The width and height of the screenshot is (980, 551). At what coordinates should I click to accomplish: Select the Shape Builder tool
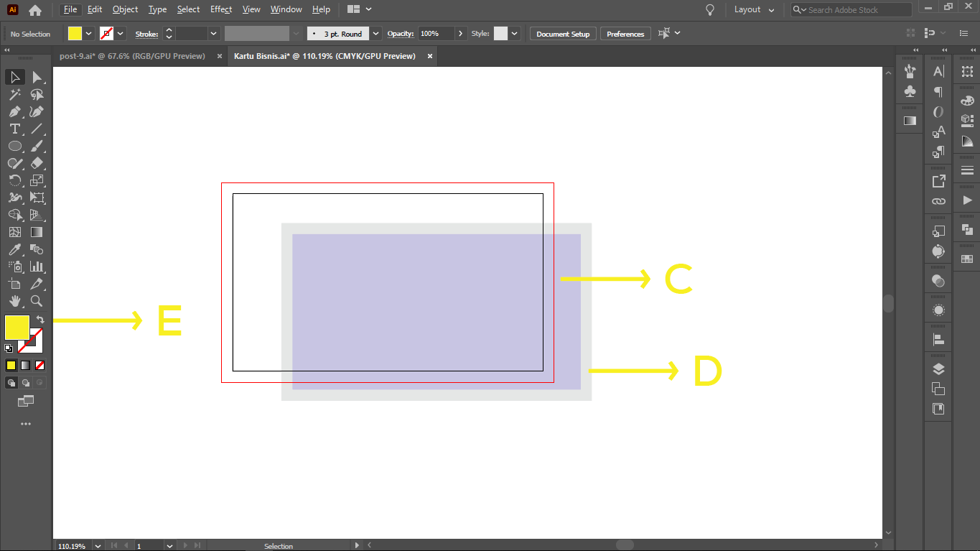click(x=15, y=215)
